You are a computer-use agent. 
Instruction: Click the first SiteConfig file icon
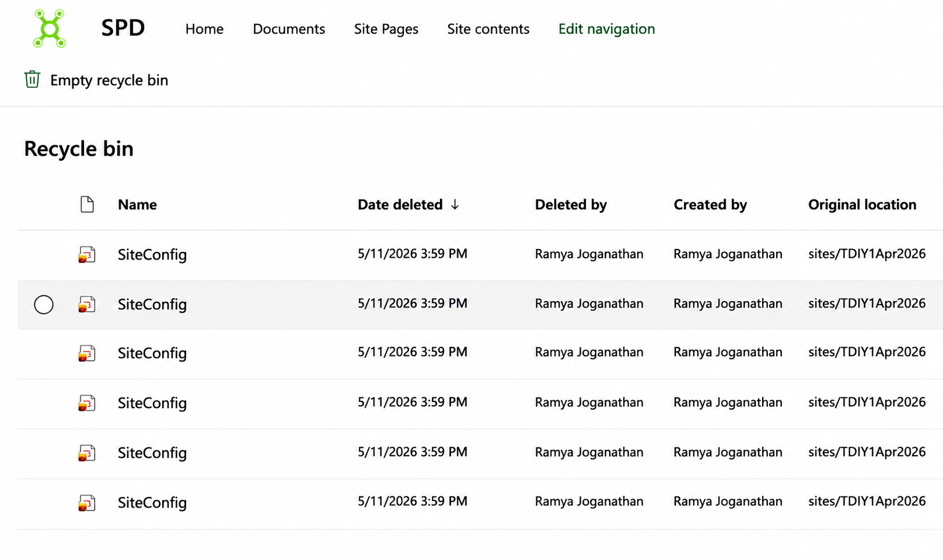(87, 255)
